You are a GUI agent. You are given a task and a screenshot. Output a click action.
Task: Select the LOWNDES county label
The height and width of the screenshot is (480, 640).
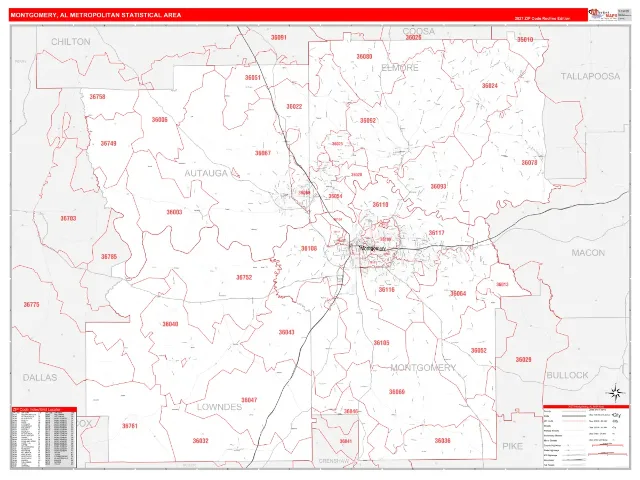point(220,407)
